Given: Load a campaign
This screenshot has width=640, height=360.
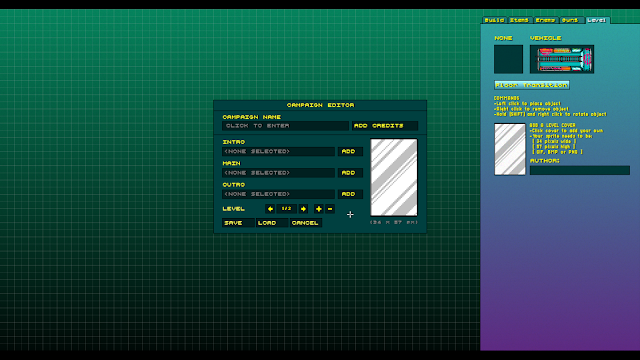Looking at the screenshot, I should point(272,223).
